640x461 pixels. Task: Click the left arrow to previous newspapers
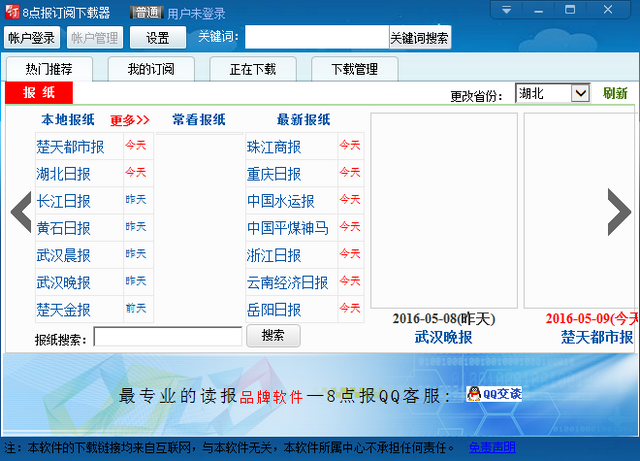[19, 211]
